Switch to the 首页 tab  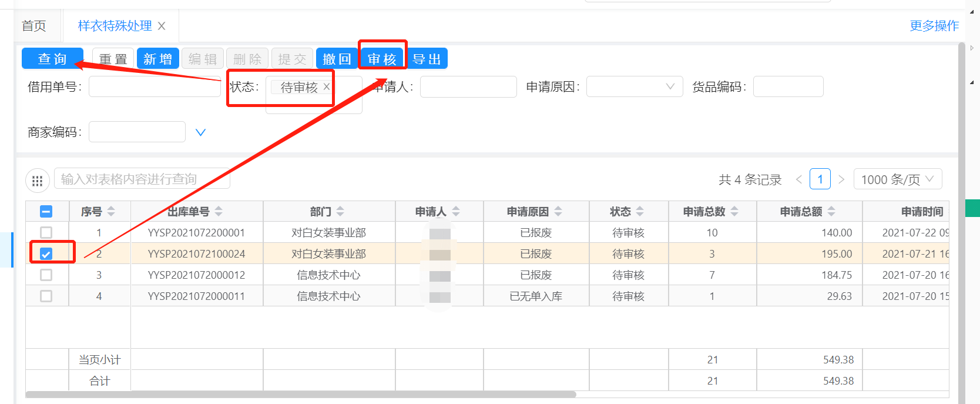(x=34, y=26)
